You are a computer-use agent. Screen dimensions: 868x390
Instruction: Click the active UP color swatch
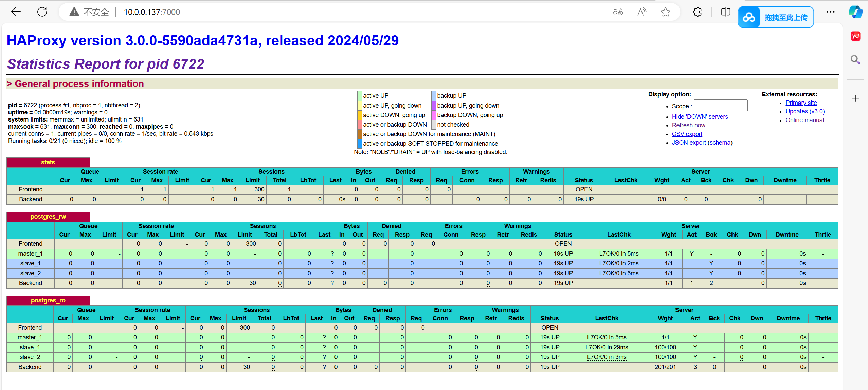coord(359,96)
